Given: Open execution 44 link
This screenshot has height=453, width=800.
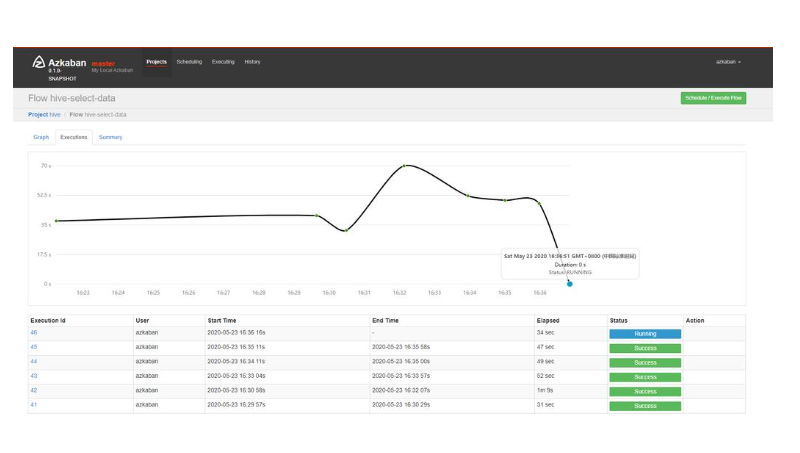Looking at the screenshot, I should (34, 361).
